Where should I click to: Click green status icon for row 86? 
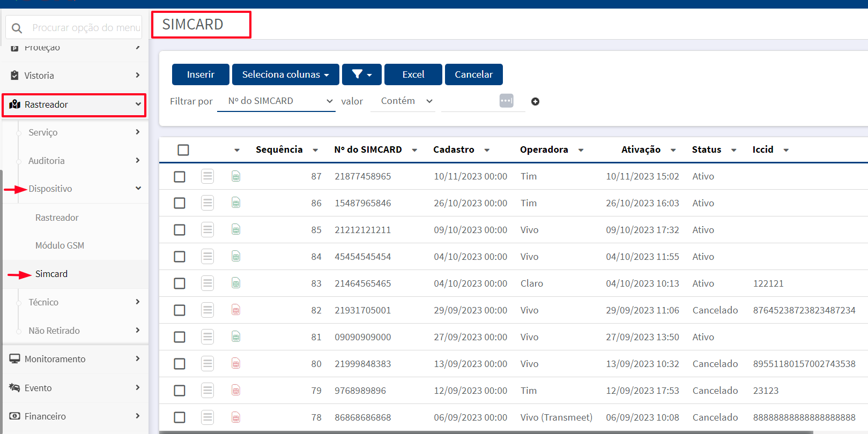236,203
